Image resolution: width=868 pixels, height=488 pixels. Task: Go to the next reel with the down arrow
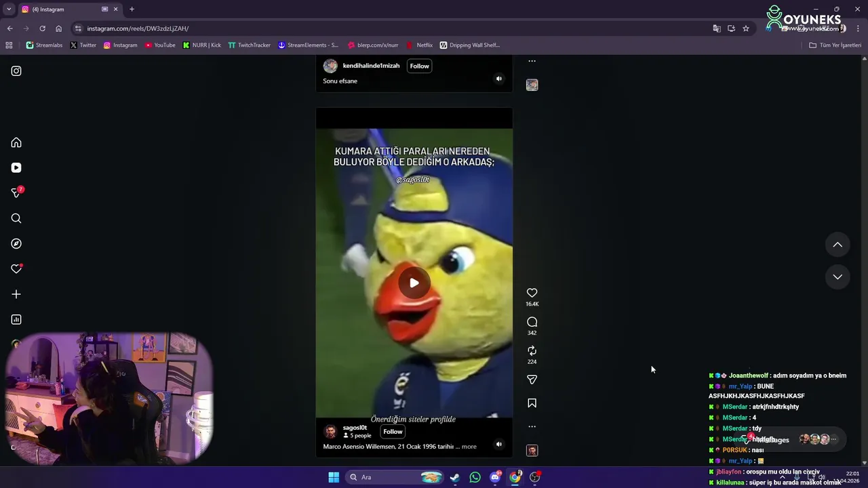[x=837, y=277]
